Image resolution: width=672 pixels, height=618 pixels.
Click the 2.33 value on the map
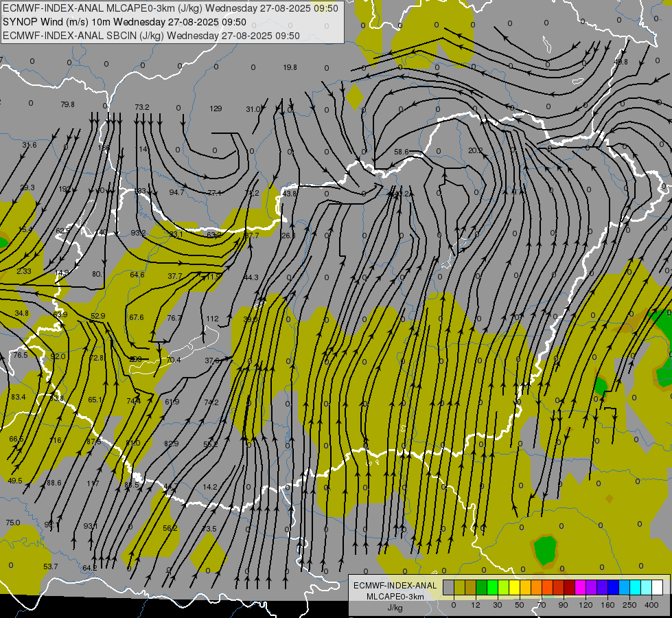24,271
